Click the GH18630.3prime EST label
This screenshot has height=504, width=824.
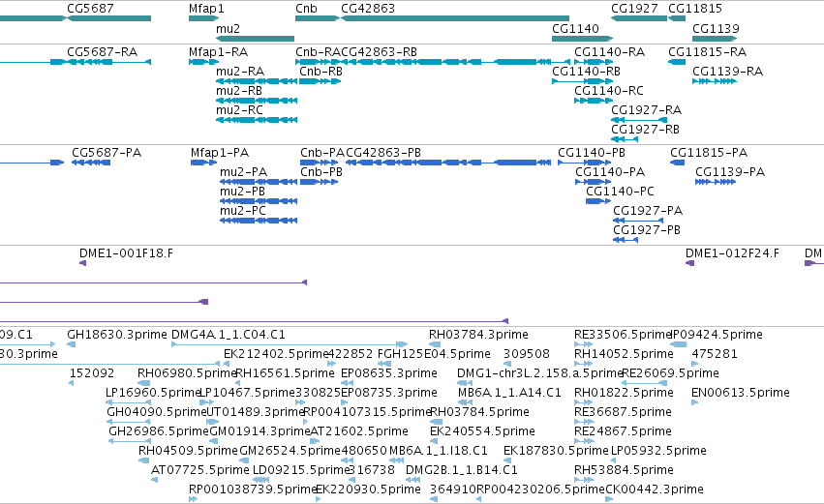coord(116,335)
